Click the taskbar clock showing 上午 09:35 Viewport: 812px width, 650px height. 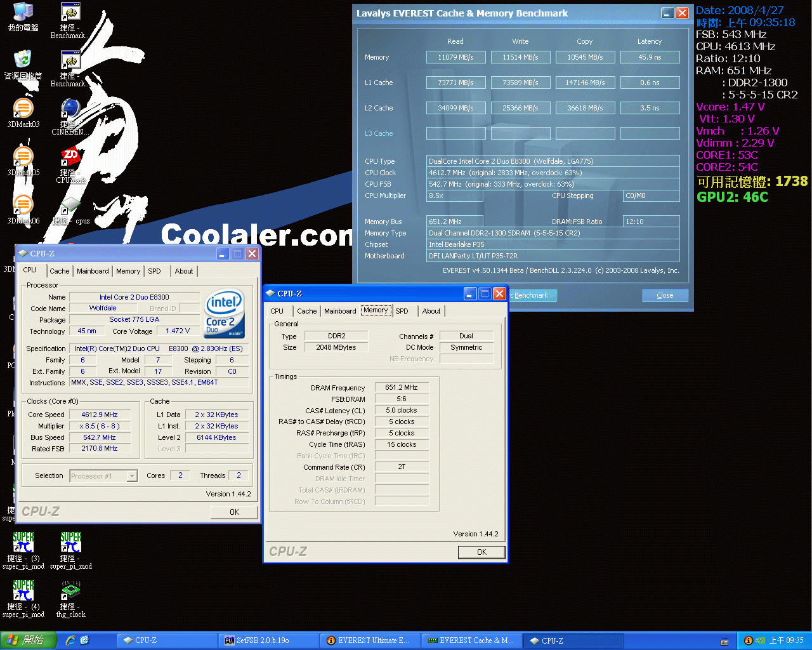pyautogui.click(x=786, y=640)
